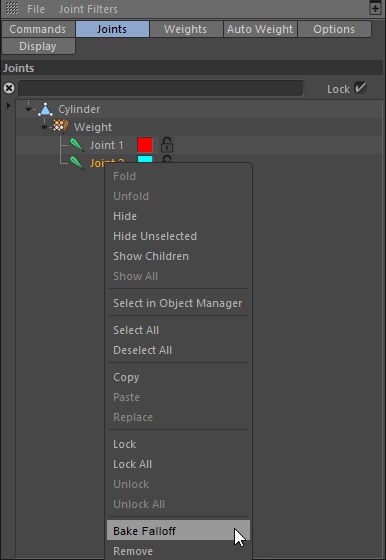Collapse the Cylinder tree node
Screen dimensions: 386x560
tap(29, 109)
